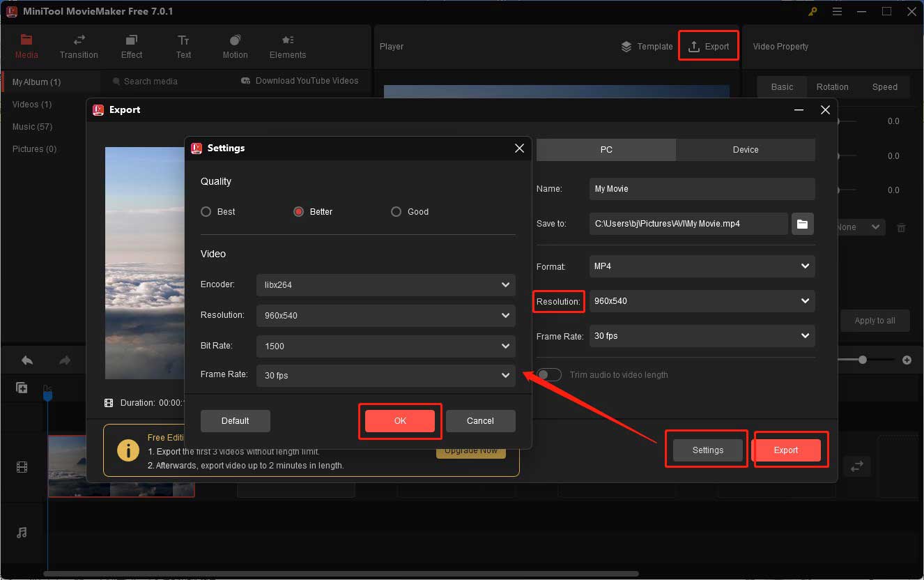
Task: Open Resolution dropdown in Settings dialog
Action: [x=386, y=316]
